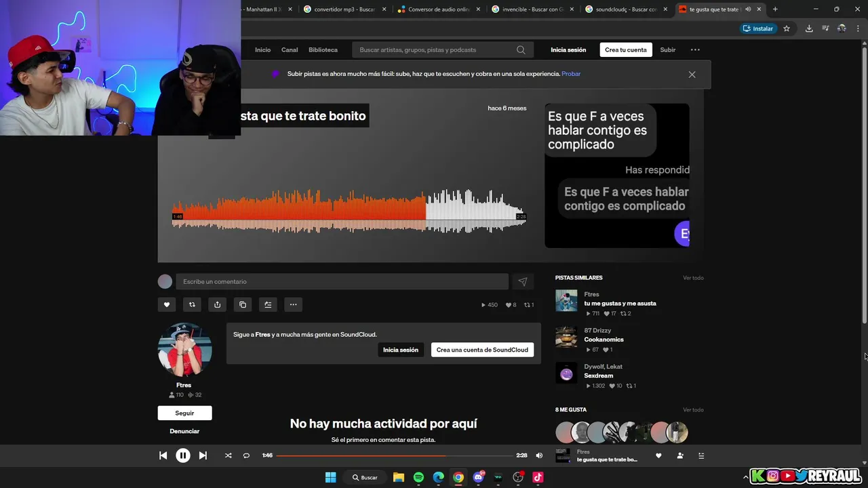Image resolution: width=868 pixels, height=488 pixels.
Task: Like current track from the player bar
Action: tap(658, 455)
